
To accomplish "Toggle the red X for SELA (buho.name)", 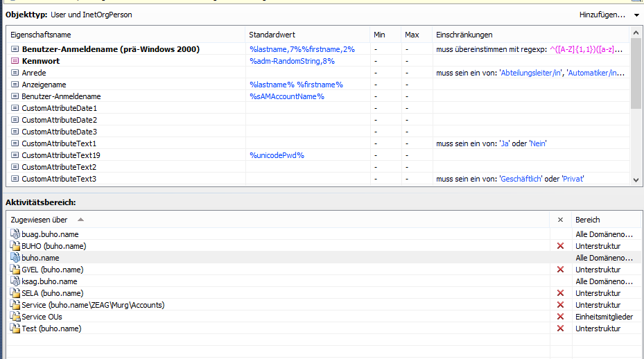I will pos(560,293).
